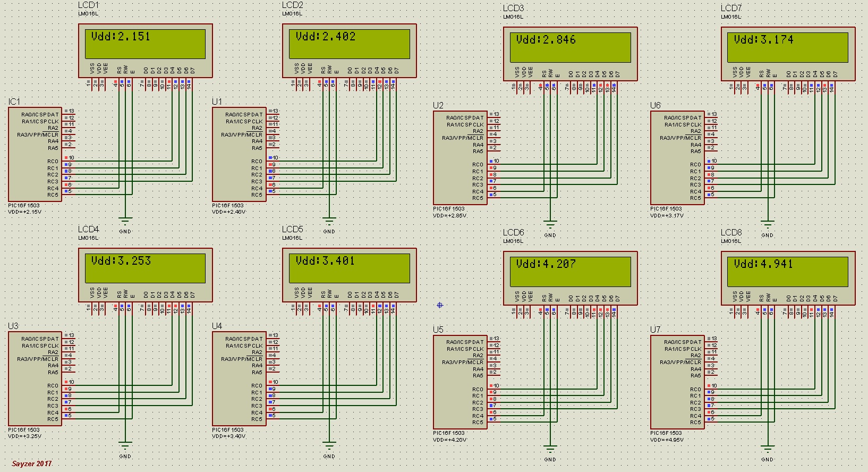Viewport: 868px width, 472px height.
Task: Select the LCD5 screen reading Vdd:3.401
Action: click(349, 268)
